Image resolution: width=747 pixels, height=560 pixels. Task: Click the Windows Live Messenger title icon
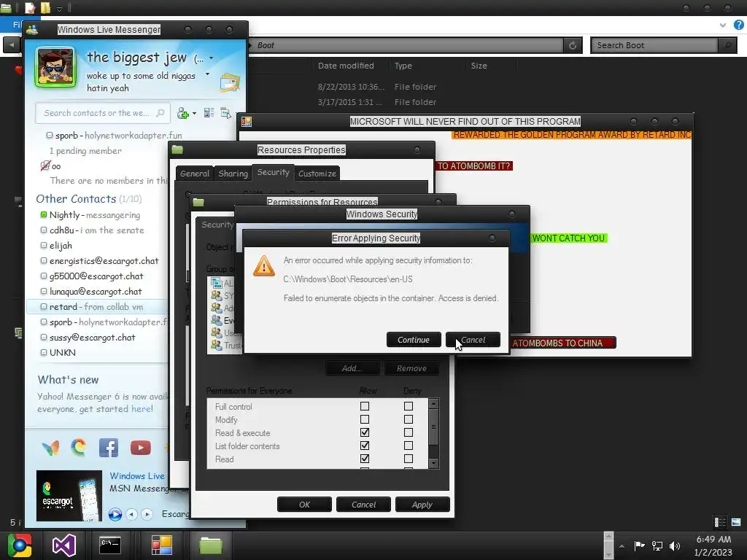[32, 29]
